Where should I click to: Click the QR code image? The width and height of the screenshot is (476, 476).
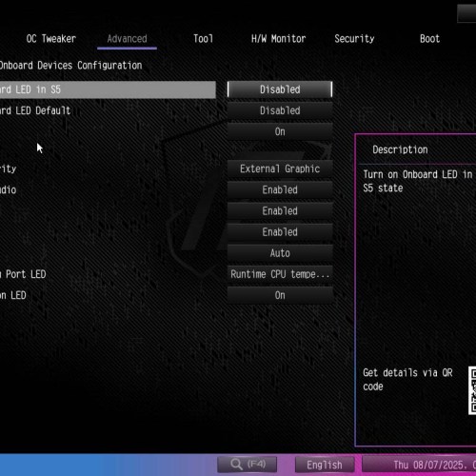(472, 390)
